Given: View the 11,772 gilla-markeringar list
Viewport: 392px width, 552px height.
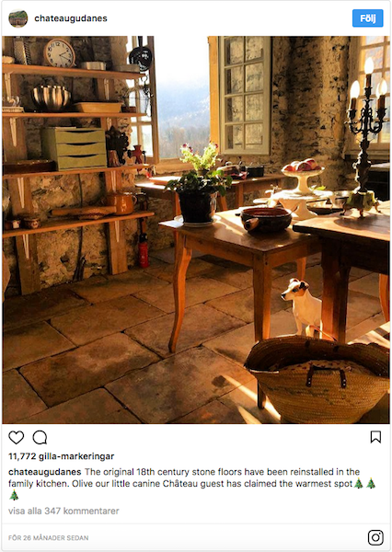Looking at the screenshot, I should tap(62, 456).
